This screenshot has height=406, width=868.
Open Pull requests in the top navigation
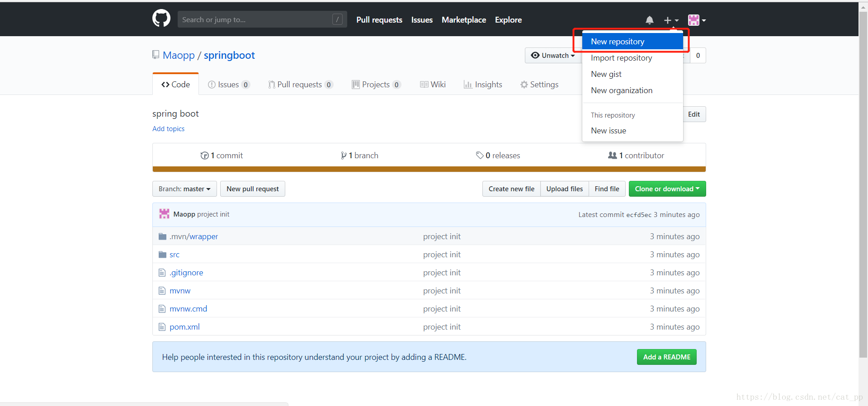click(379, 20)
